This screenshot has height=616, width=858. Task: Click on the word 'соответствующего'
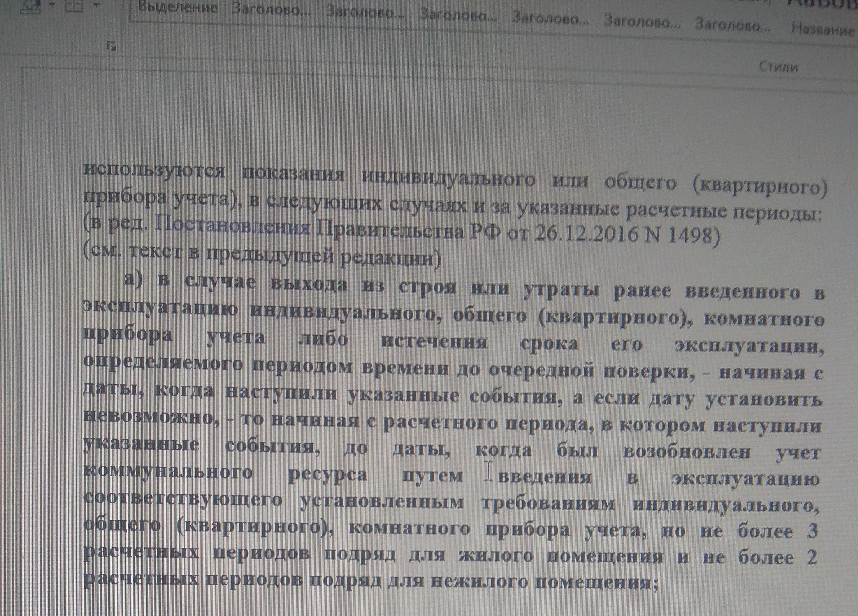coord(182,500)
